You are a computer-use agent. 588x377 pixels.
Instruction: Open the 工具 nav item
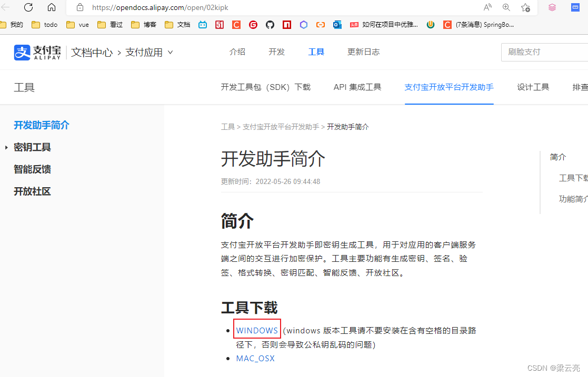click(x=316, y=52)
